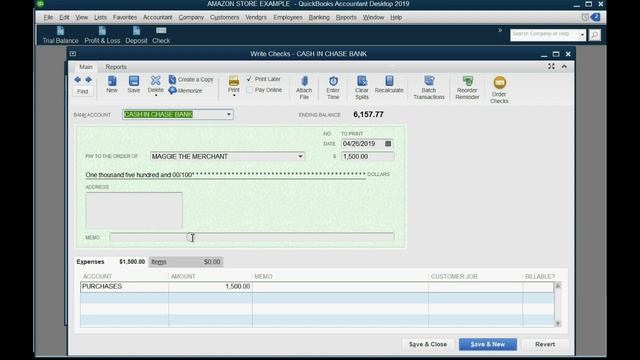Click the Address box
This screenshot has height=360, width=640.
(134, 211)
